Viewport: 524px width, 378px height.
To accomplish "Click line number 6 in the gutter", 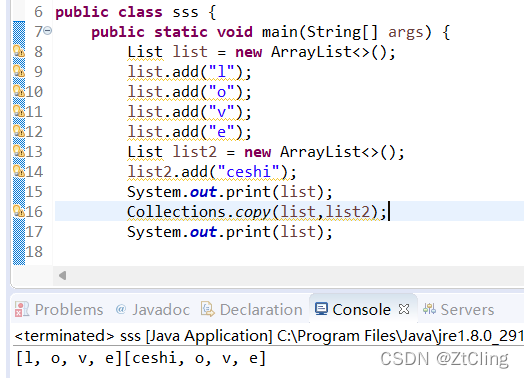I will (x=38, y=12).
